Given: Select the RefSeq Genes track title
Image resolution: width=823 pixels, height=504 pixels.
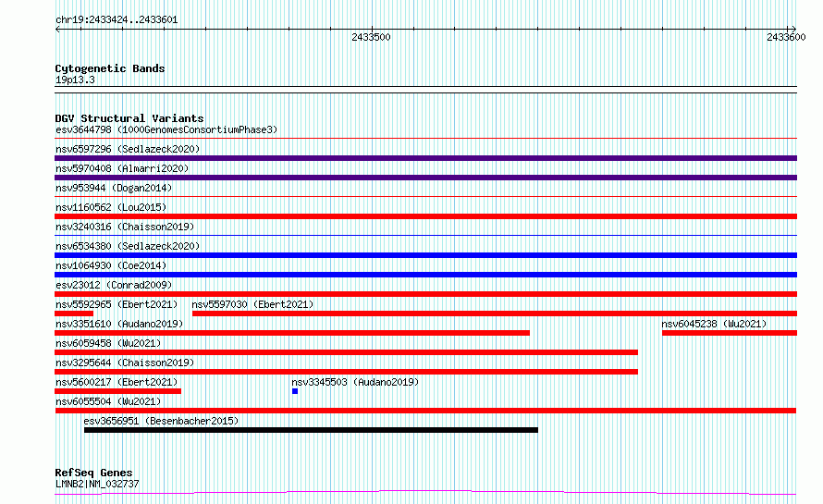Looking at the screenshot, I should point(93,473).
